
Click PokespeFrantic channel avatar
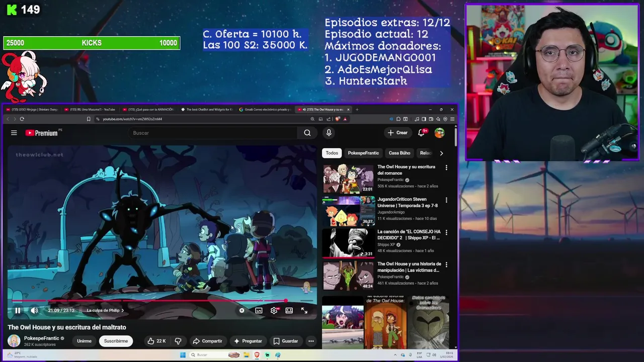[14, 341]
